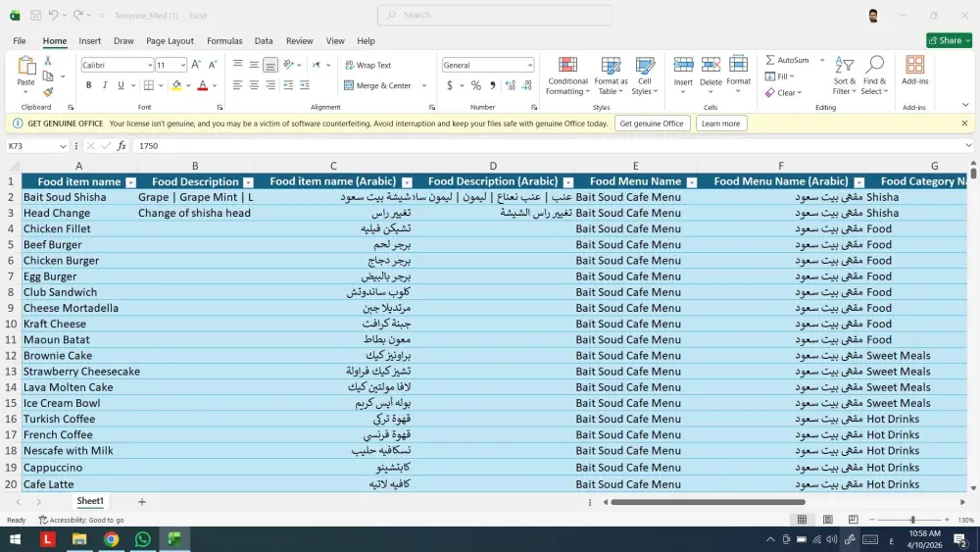Click Increase Decimal icon
The image size is (980, 552).
pos(511,85)
